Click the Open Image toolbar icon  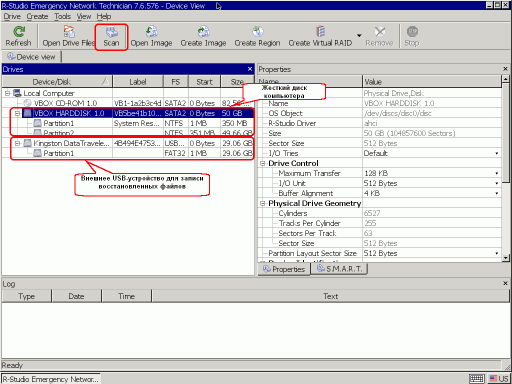point(151,36)
